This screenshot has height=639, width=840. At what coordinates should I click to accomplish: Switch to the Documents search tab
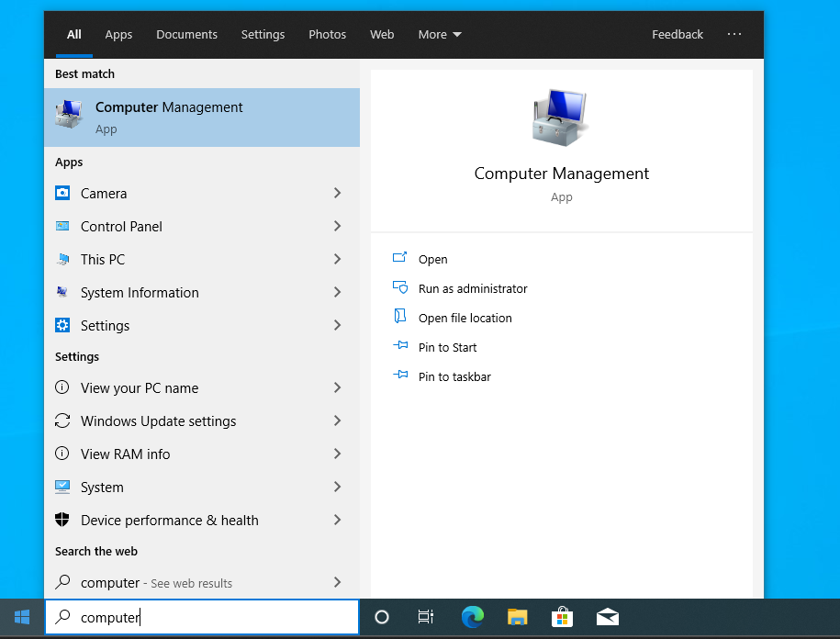coord(186,34)
